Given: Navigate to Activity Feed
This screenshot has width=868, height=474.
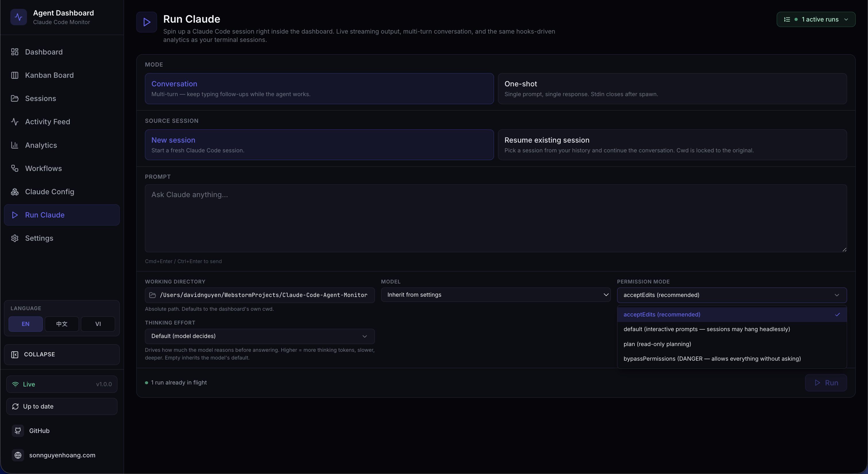Looking at the screenshot, I should point(62,122).
